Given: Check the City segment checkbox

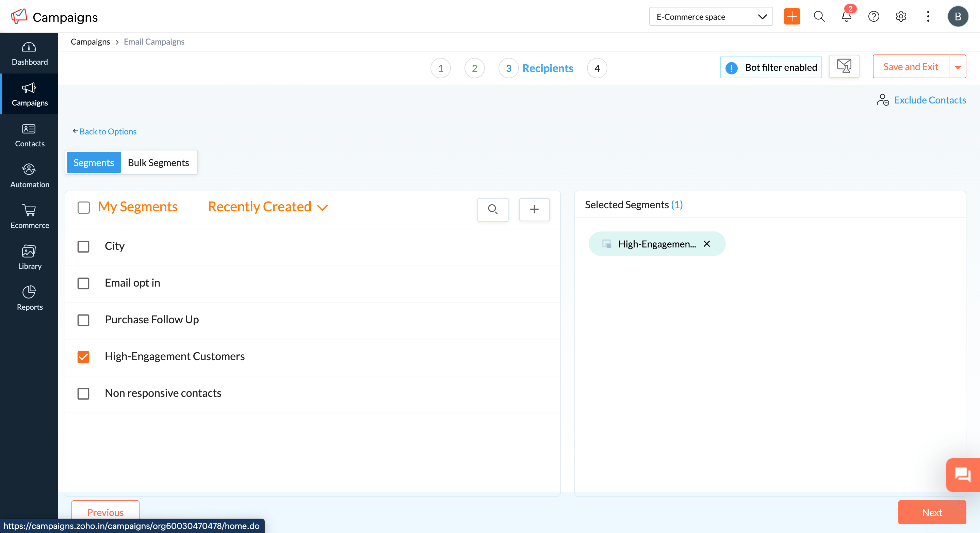Looking at the screenshot, I should tap(83, 246).
